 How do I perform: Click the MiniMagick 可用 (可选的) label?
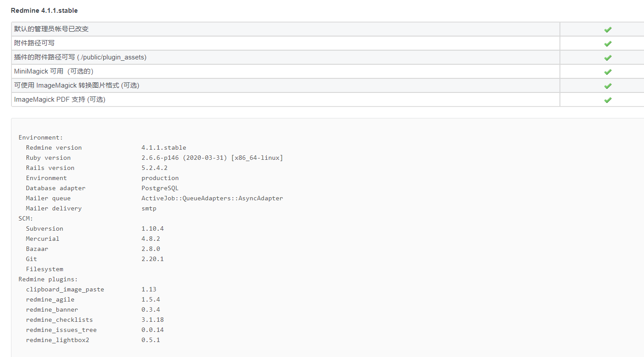54,71
